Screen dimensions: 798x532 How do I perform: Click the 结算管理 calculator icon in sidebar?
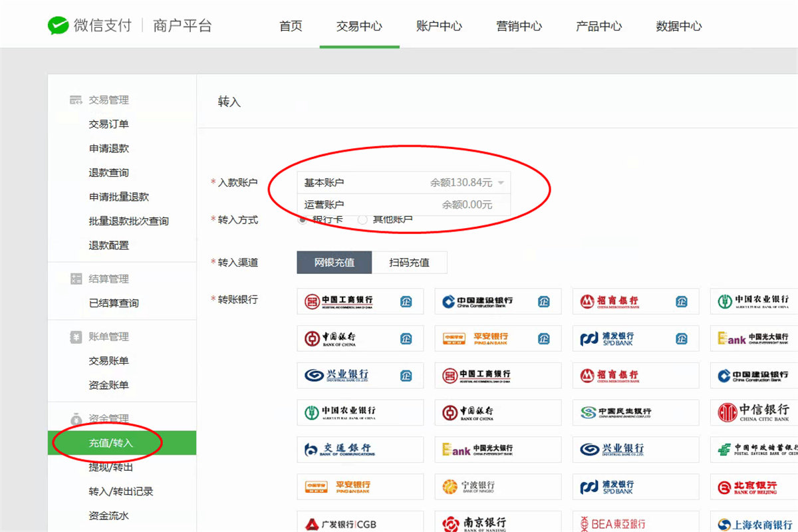coord(76,279)
